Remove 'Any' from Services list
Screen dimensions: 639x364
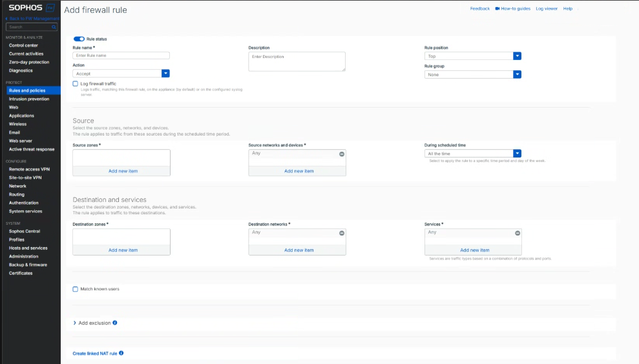pyautogui.click(x=518, y=233)
